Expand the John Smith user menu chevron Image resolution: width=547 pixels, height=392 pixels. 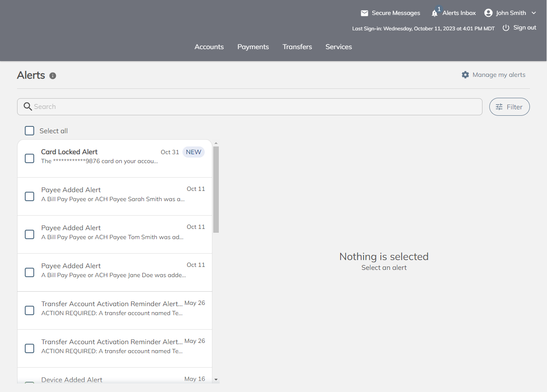point(534,13)
